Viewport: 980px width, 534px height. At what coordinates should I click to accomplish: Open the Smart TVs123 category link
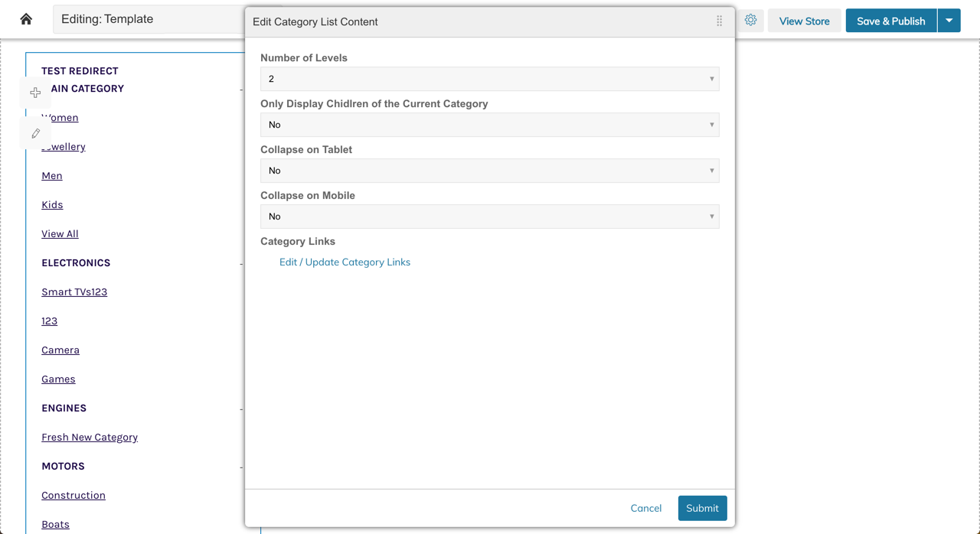pos(74,291)
